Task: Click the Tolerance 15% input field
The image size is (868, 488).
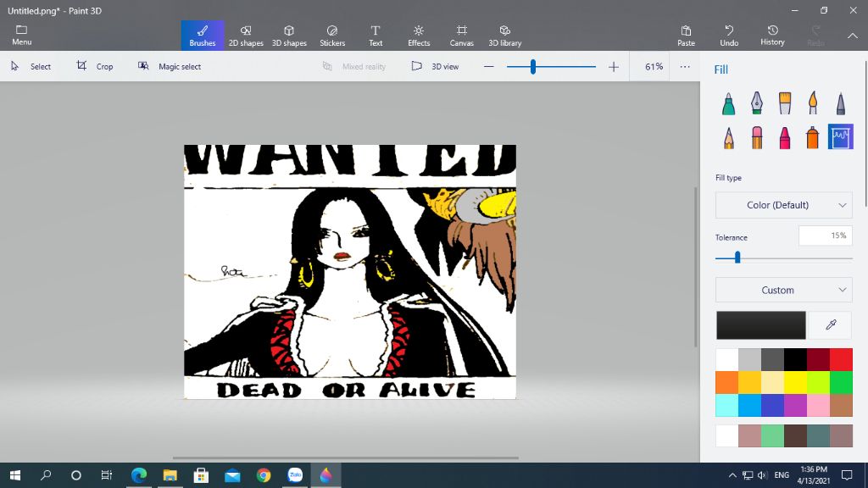Action: coord(826,236)
